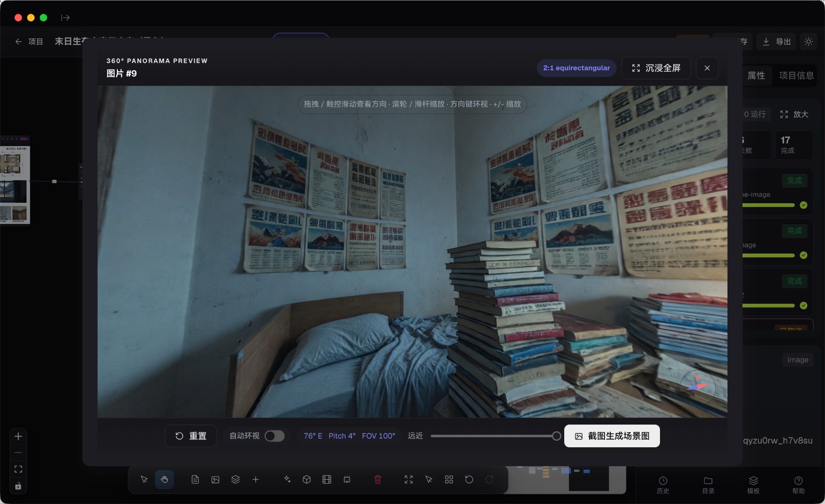Toggle the light/dark theme sun icon
Viewport: 825px width, 504px height.
809,42
